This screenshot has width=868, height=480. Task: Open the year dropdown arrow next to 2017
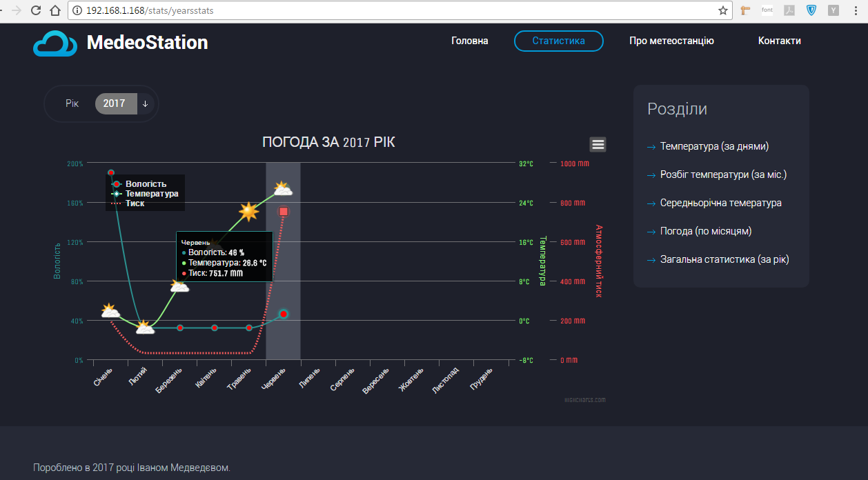point(146,103)
